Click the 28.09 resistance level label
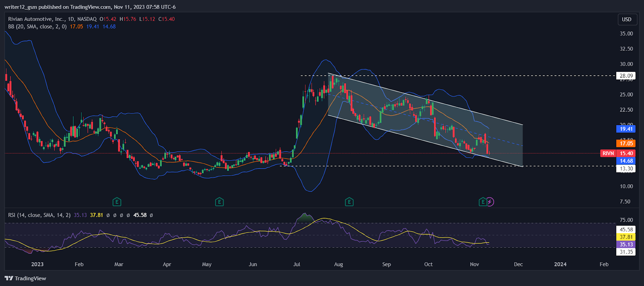Viewport: 644px width, 286px height. 626,76
